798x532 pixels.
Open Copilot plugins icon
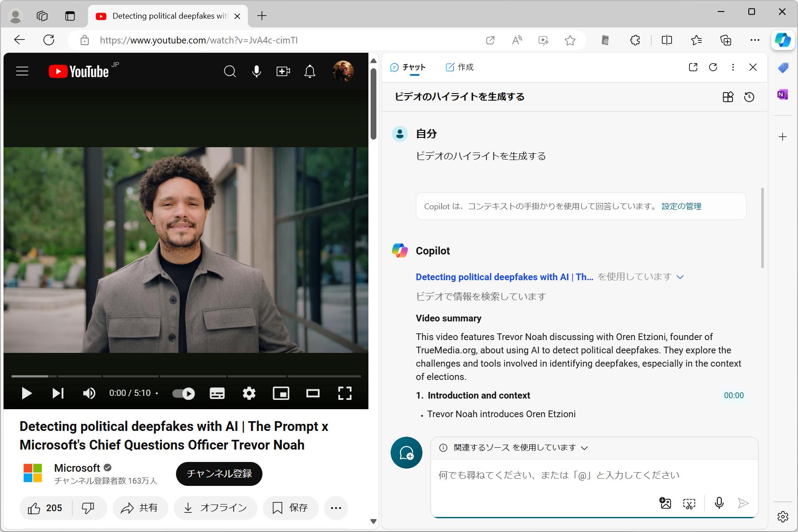[728, 97]
